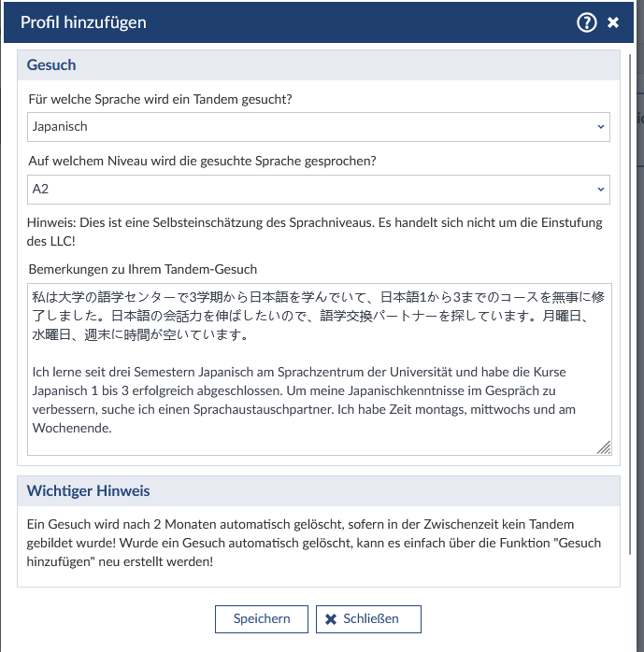Click the resize handle of the remarks textarea
The image size is (644, 652).
coord(604,447)
